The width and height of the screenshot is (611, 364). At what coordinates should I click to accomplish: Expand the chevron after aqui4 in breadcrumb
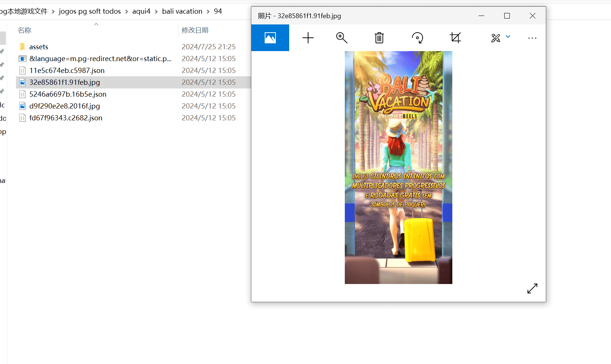point(156,11)
